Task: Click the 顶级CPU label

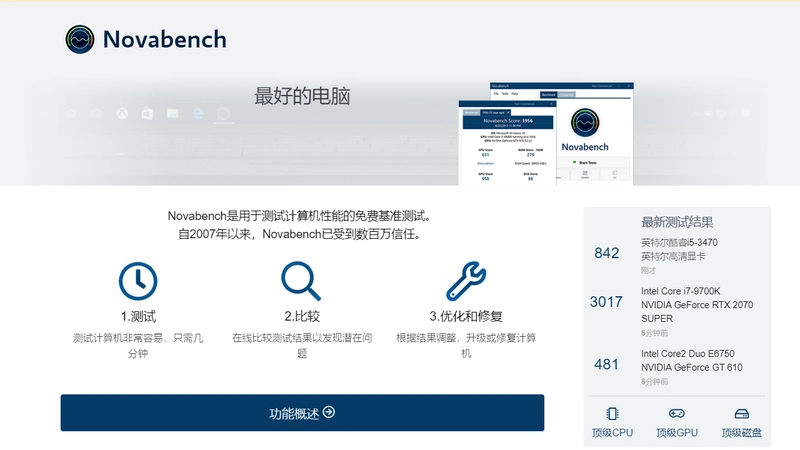Action: point(612,433)
